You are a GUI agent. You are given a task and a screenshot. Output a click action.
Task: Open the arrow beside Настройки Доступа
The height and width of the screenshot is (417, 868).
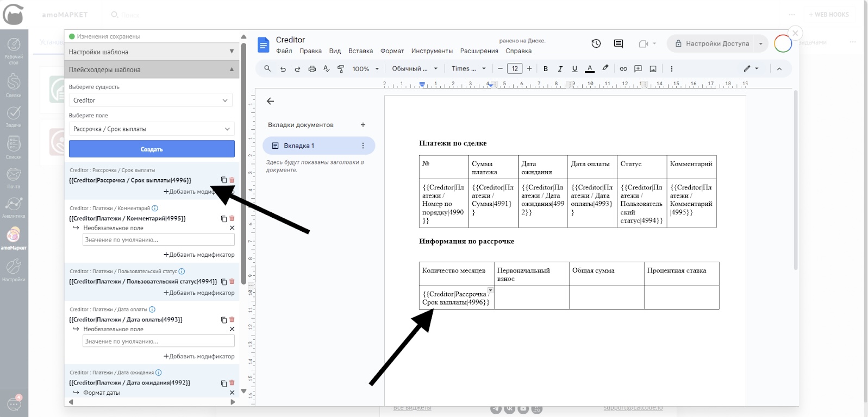coord(761,43)
